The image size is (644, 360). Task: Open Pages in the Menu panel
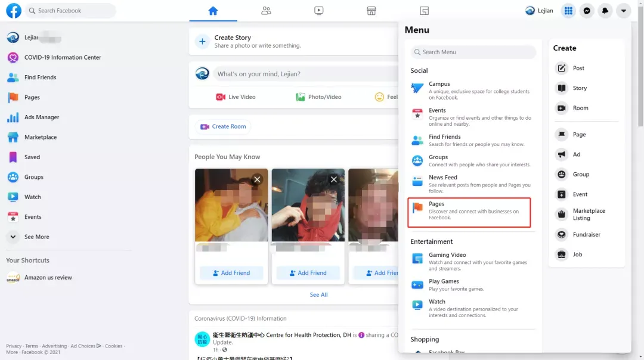tap(469, 213)
